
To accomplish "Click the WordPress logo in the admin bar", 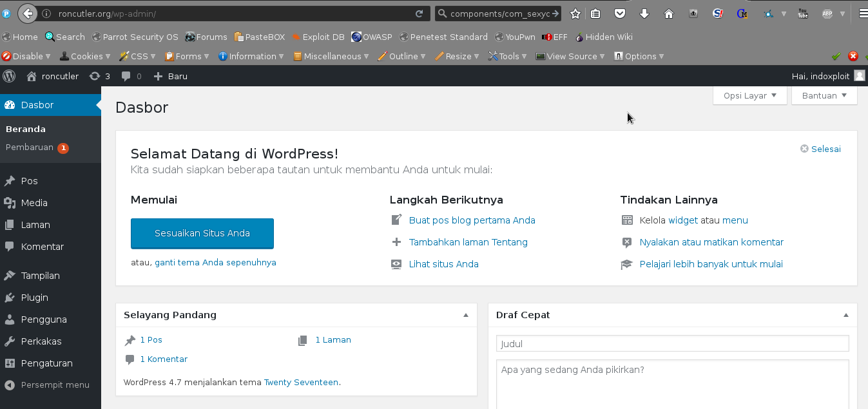I will (9, 76).
